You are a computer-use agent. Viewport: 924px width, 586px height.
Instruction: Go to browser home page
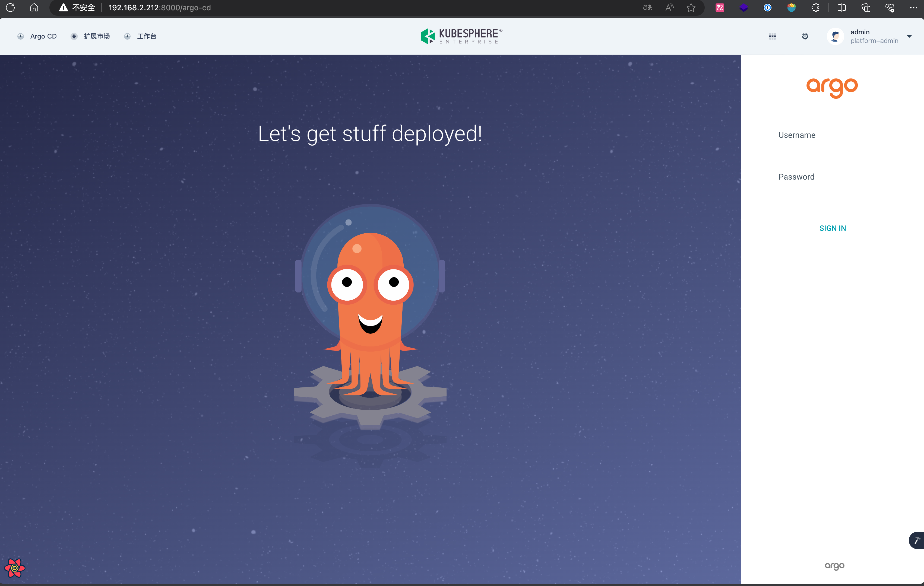coord(34,8)
